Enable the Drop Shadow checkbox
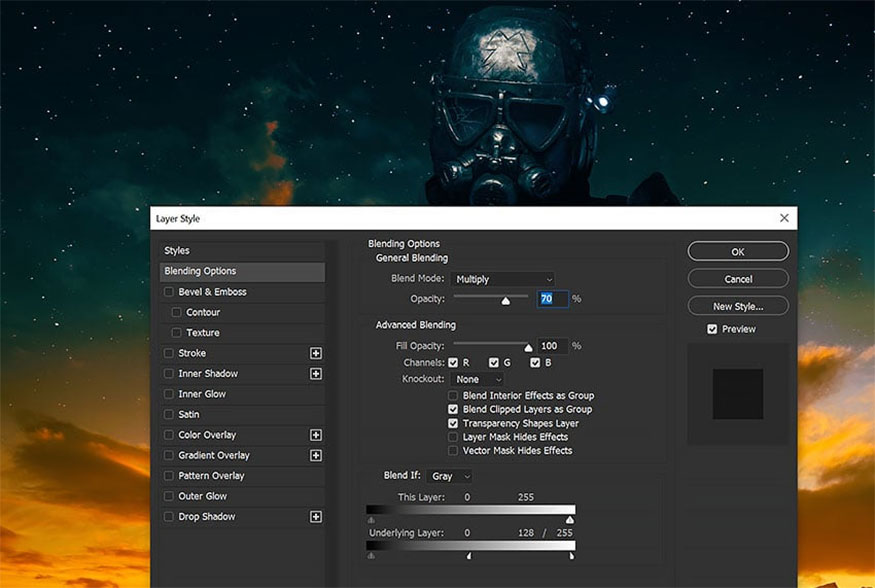The image size is (875, 588). tap(169, 517)
